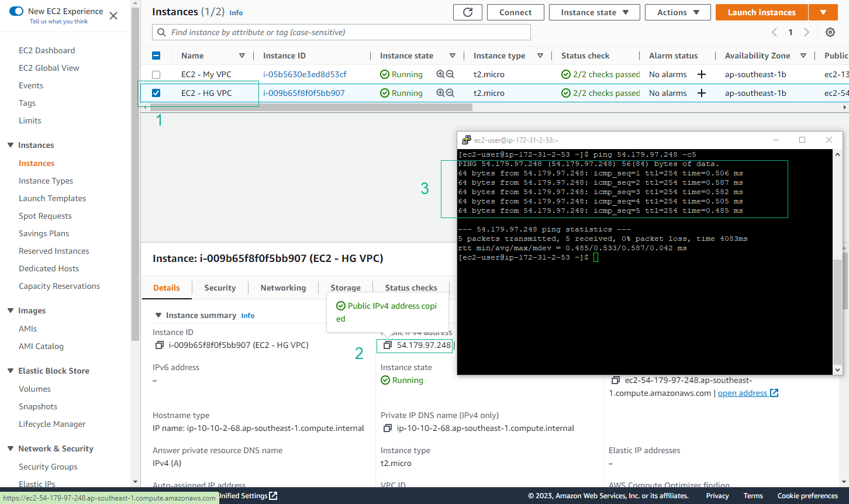Click external link icon beside open address
The image size is (849, 504).
tap(774, 393)
